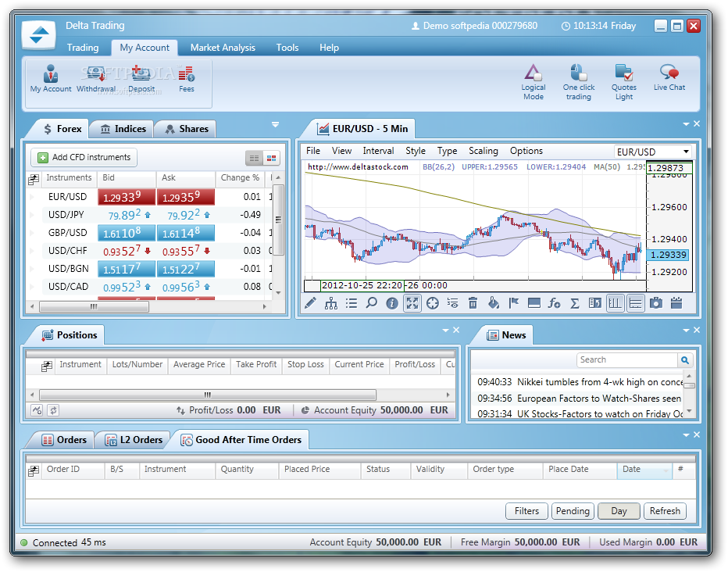Image resolution: width=728 pixels, height=572 pixels.
Task: Open the chart hierarchy tree tool
Action: click(331, 303)
